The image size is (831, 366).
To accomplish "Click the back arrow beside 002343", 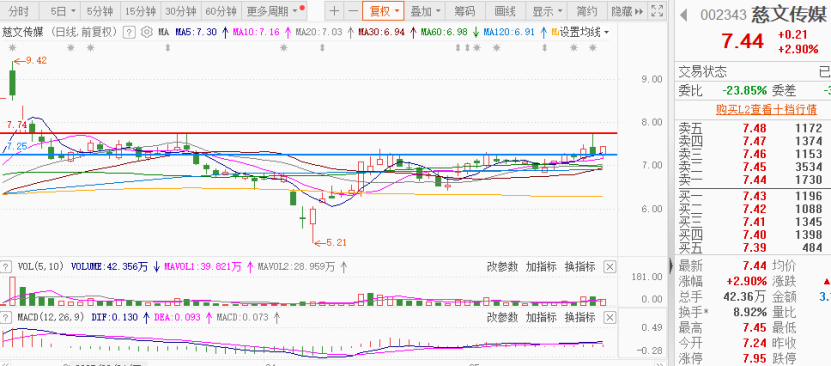I will click(x=684, y=15).
